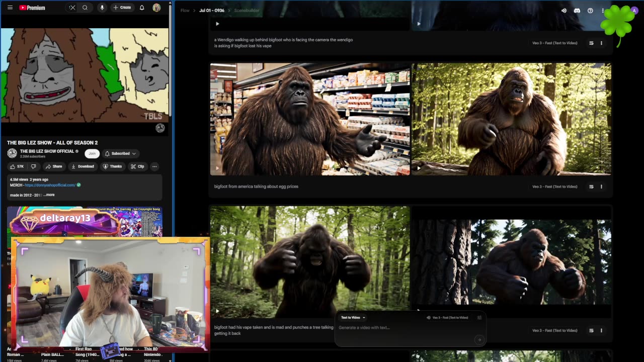
Task: Open the deltaray13 recommended video thumbnail
Action: [x=85, y=222]
